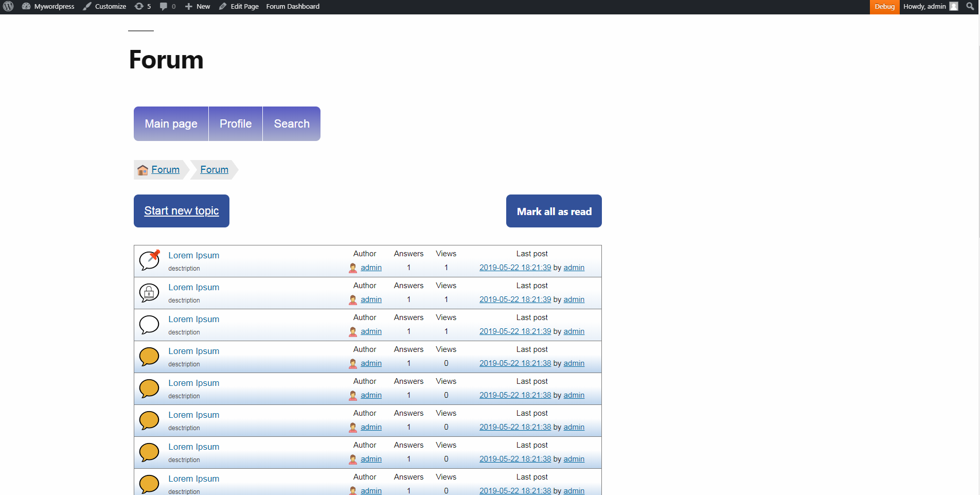
Task: Click the author avatar icon in pinned topic row
Action: [x=353, y=268]
